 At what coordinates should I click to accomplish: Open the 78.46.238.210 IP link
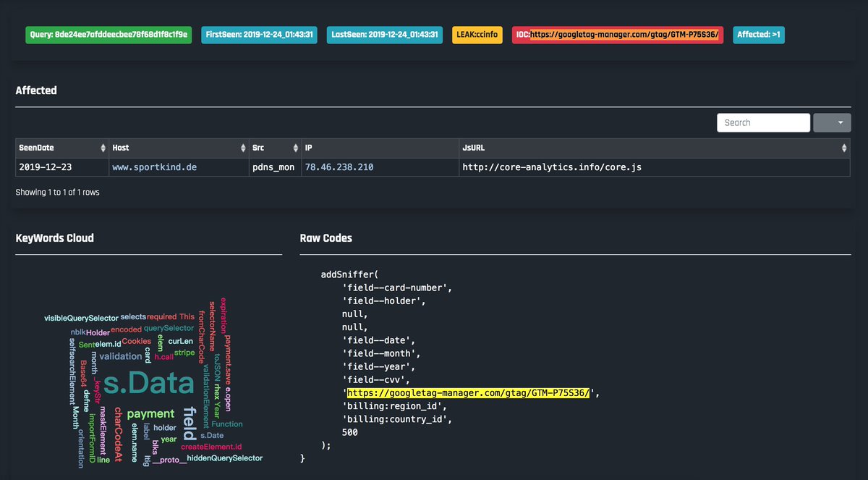pyautogui.click(x=339, y=167)
